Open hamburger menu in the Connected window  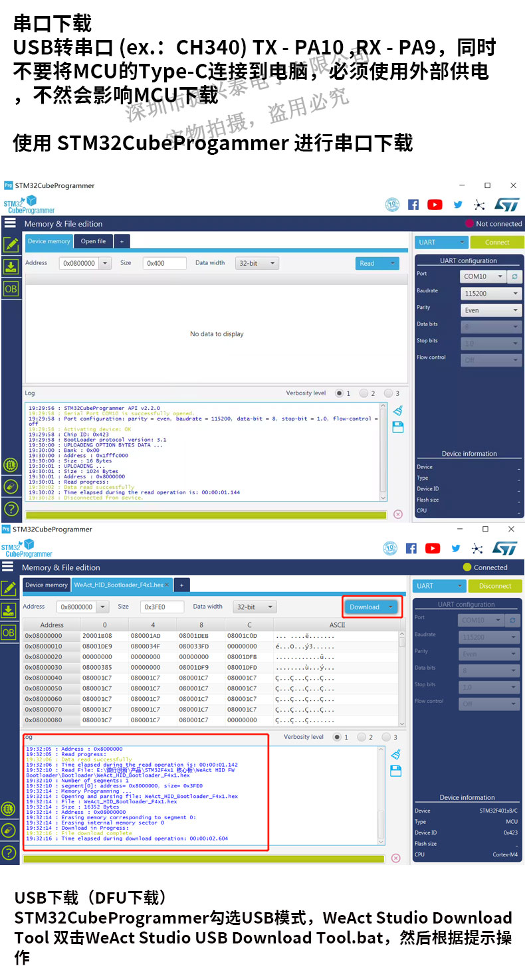8,567
